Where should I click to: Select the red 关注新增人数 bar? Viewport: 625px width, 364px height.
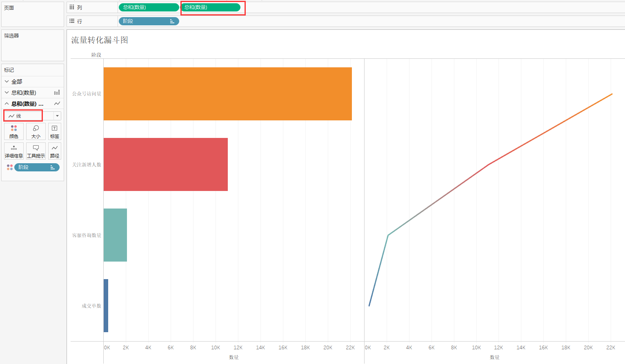tap(166, 164)
